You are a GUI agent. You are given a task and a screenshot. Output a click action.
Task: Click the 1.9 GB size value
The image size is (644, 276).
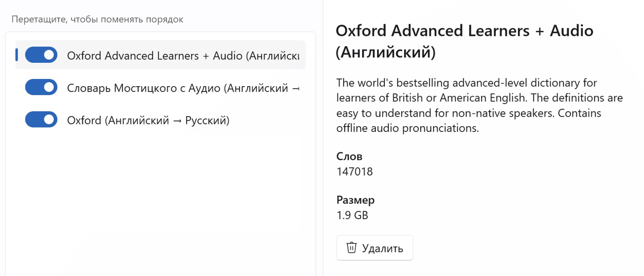tap(352, 215)
